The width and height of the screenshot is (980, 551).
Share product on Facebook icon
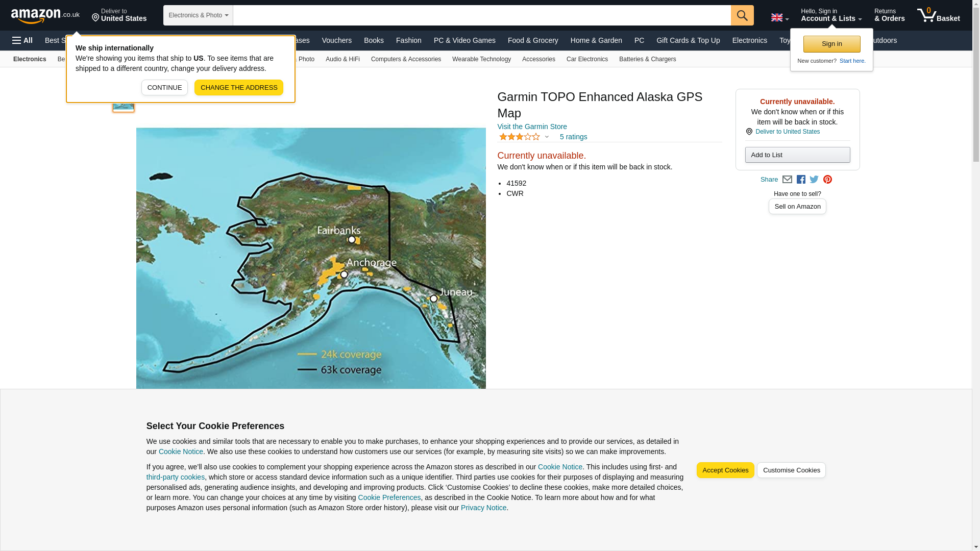801,180
